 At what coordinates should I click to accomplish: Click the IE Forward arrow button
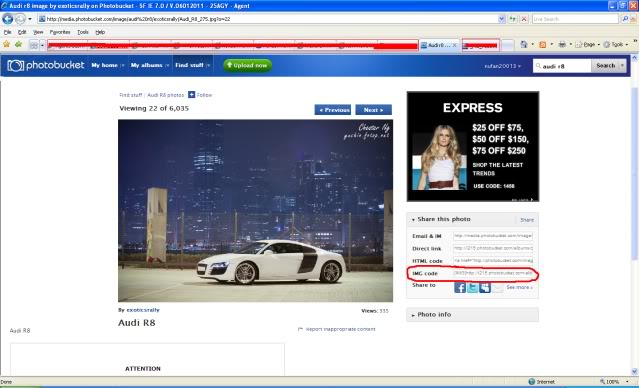[x=20, y=19]
